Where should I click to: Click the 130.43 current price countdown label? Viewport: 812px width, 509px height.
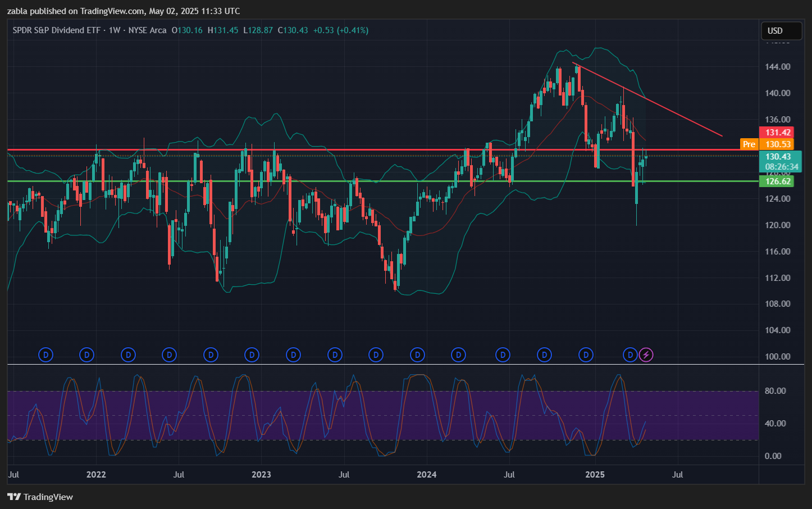point(781,161)
